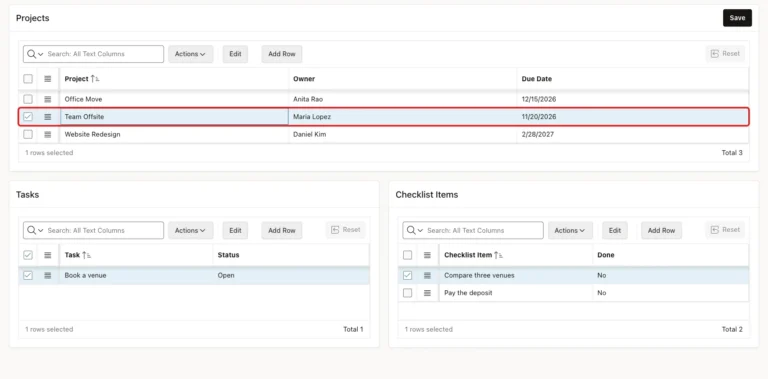Toggle select-all checkbox in Checklist Items grid

point(408,255)
